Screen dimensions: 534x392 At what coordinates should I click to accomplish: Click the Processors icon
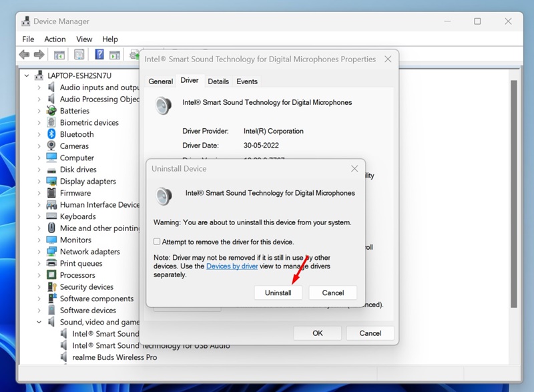tap(51, 275)
